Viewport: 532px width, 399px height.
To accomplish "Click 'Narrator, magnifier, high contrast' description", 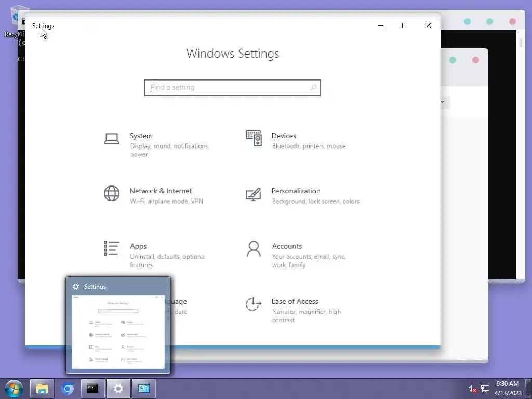I will coord(306,316).
